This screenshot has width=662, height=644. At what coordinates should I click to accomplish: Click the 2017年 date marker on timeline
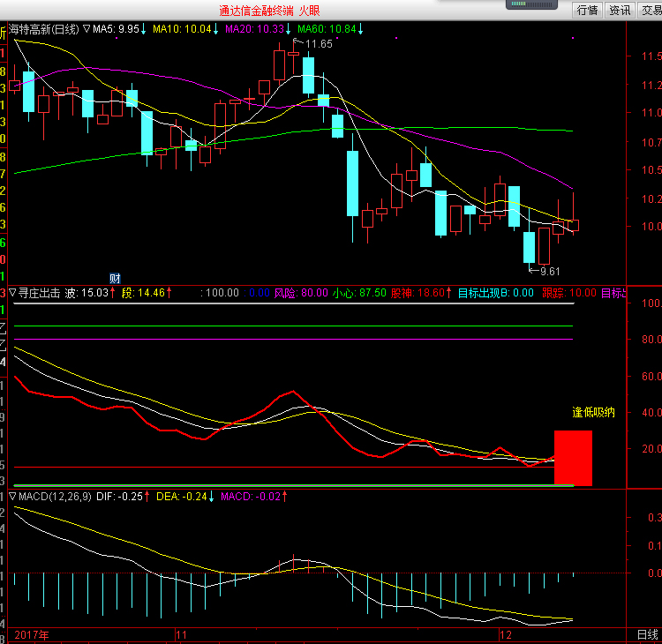point(33,634)
